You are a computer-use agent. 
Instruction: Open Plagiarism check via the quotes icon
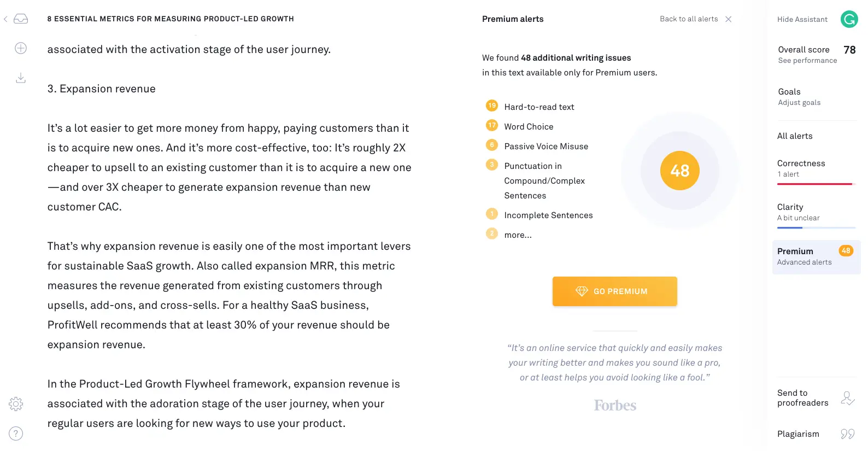(x=848, y=434)
